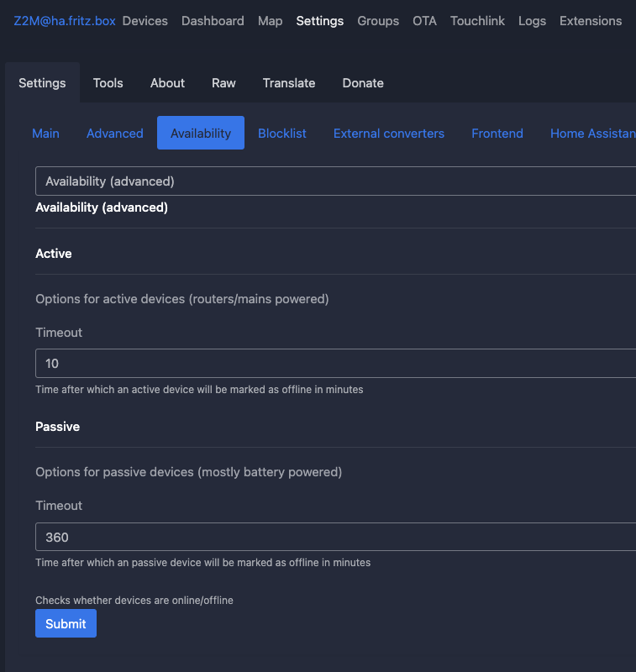Open the Blocklist settings section

281,133
